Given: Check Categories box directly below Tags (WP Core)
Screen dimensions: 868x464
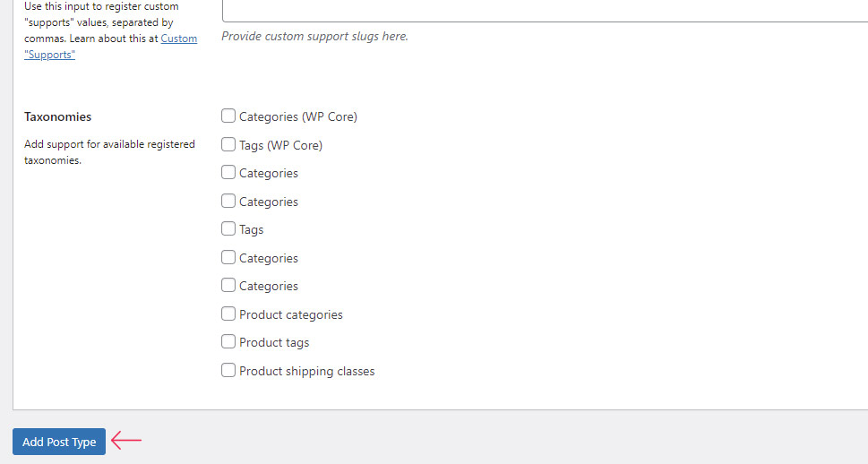Looking at the screenshot, I should coord(228,173).
